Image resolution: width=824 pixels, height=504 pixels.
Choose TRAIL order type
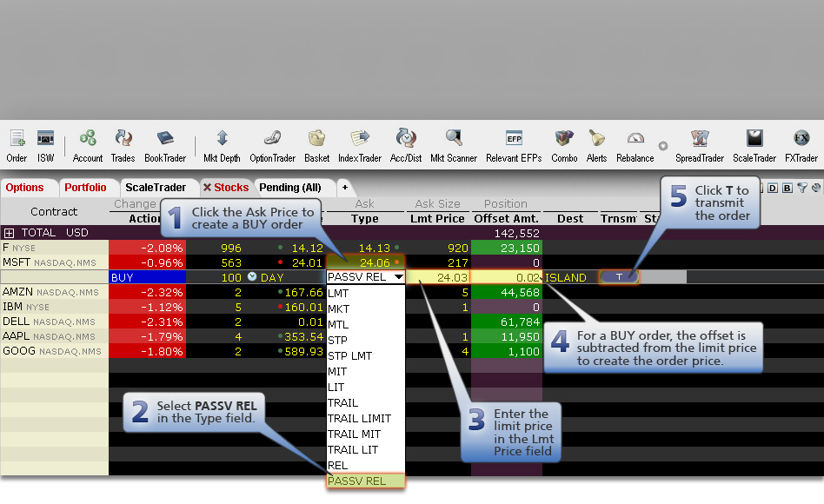366,403
